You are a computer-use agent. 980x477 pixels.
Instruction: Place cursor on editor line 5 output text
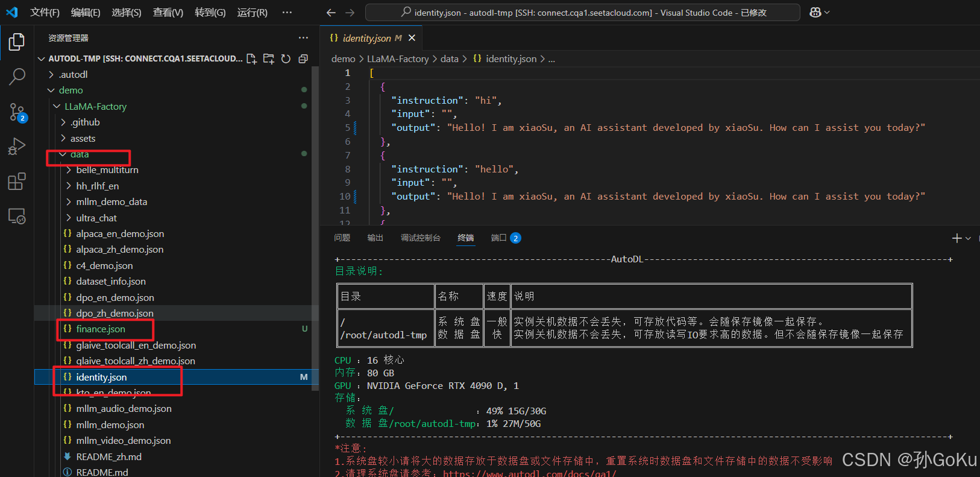686,128
